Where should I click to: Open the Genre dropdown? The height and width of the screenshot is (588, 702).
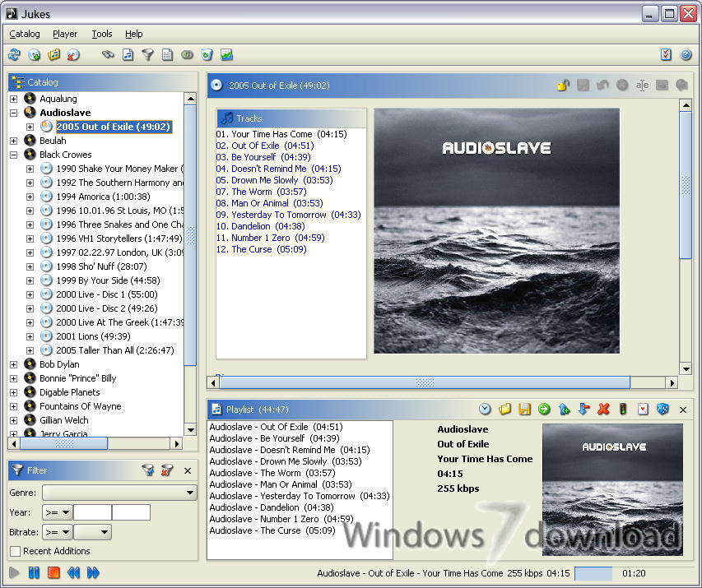point(119,493)
